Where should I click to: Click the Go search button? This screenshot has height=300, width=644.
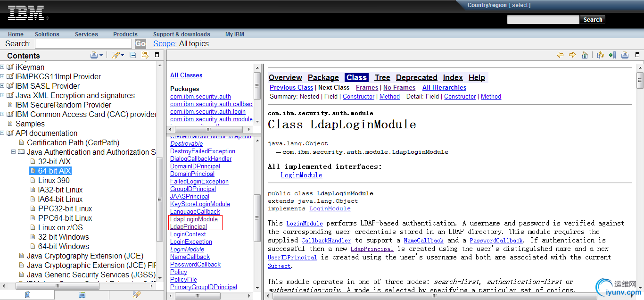[x=140, y=44]
